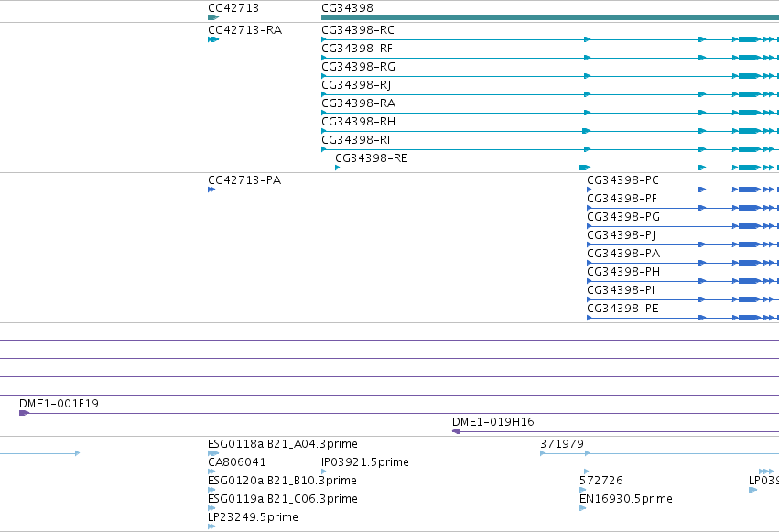Select transcript CG34398-RH
The height and width of the screenshot is (532, 779).
point(358,122)
